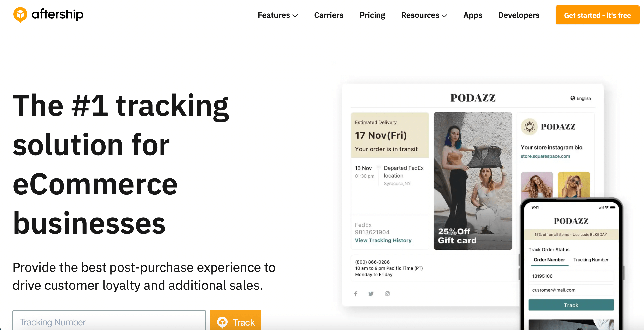
Task: Select the Instagram icon
Action: click(x=387, y=293)
